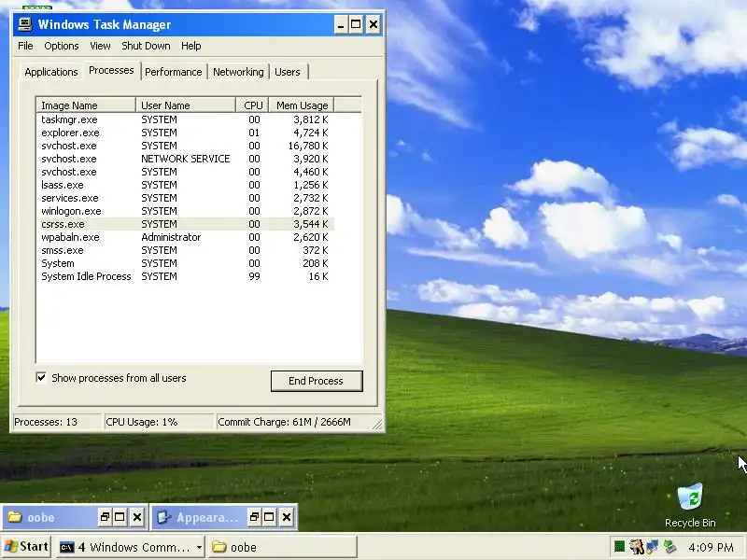Open the File menu
The image size is (747, 560).
click(25, 46)
